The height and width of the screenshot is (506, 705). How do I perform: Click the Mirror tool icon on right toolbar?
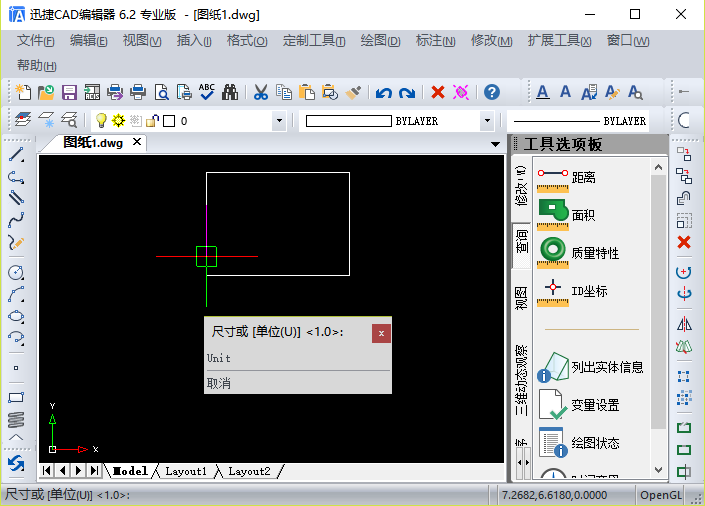pyautogui.click(x=684, y=324)
